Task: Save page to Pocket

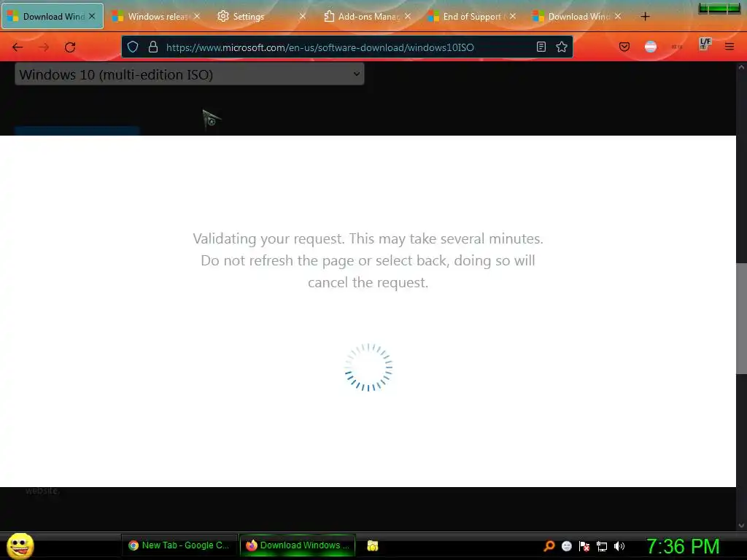Action: 624,47
